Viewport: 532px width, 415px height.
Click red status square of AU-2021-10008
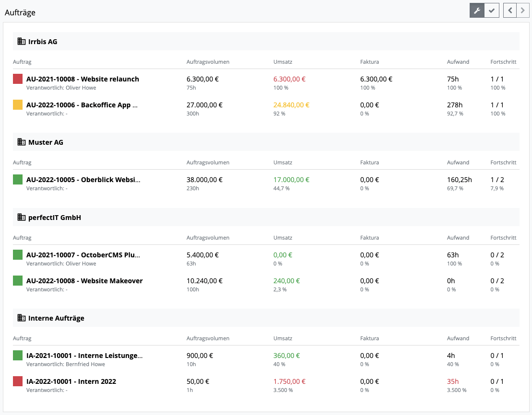pos(18,79)
